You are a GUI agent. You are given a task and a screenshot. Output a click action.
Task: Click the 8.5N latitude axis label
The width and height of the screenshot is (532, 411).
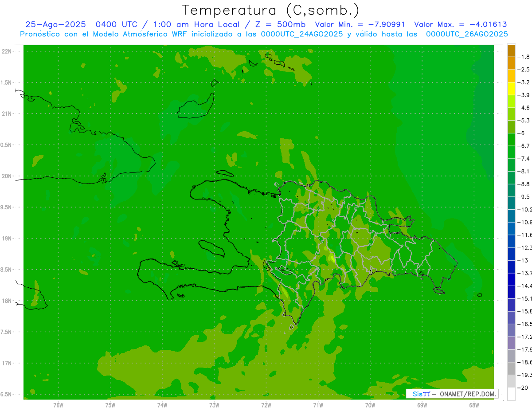pos(6,270)
